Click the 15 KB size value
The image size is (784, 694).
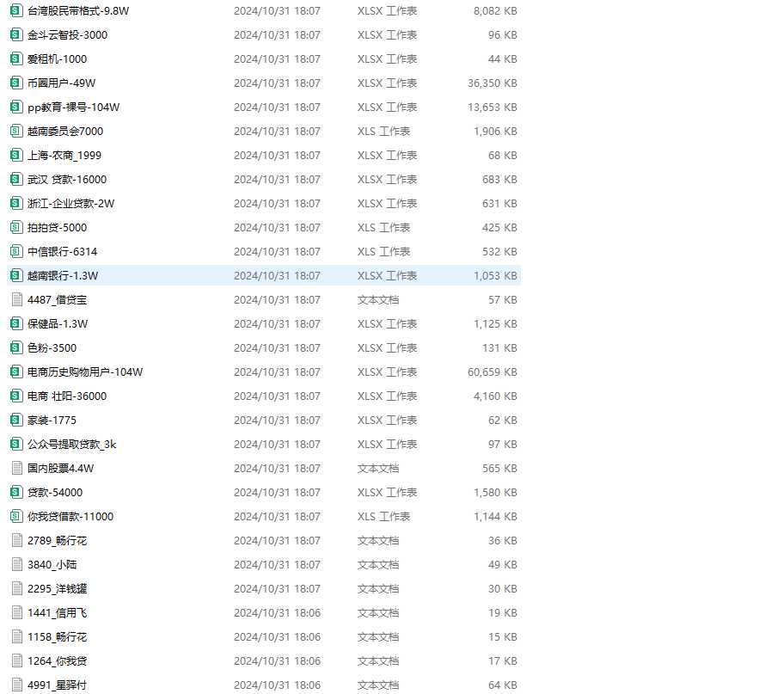pos(503,636)
